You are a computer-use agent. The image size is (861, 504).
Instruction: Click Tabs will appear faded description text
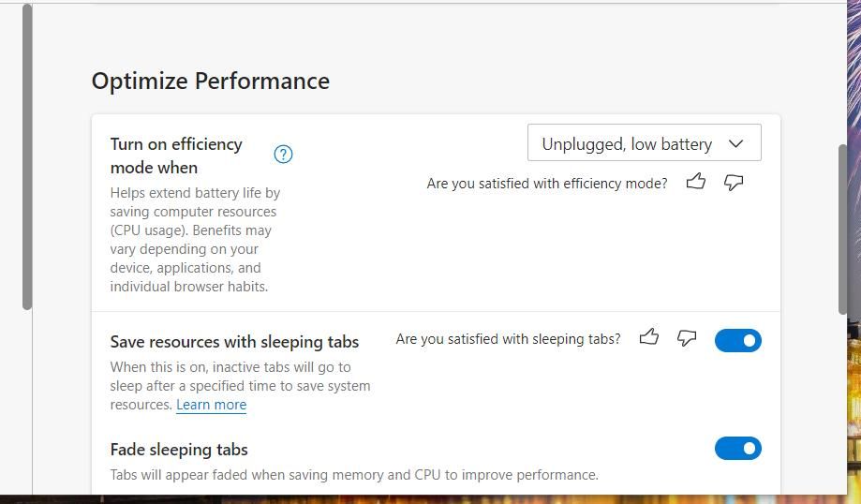(354, 475)
